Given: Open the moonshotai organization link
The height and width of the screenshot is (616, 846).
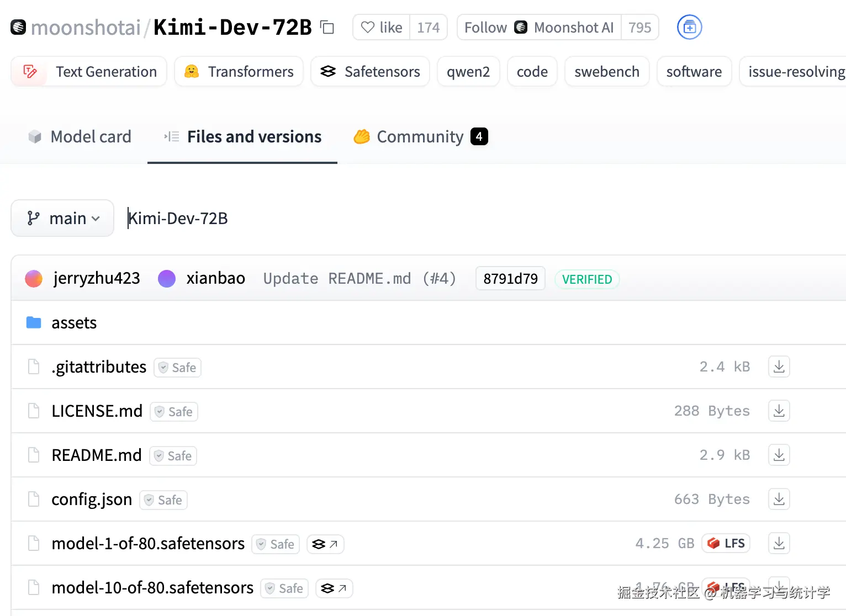Looking at the screenshot, I should [x=86, y=27].
